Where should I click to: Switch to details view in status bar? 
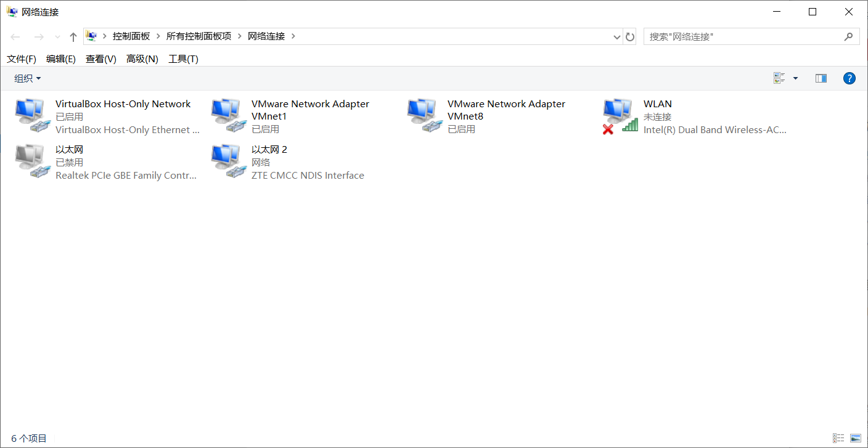point(838,438)
